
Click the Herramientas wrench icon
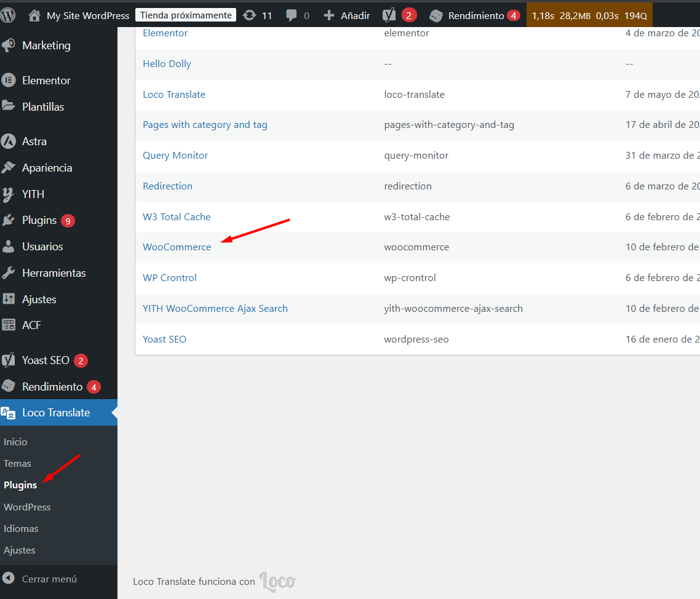(9, 272)
